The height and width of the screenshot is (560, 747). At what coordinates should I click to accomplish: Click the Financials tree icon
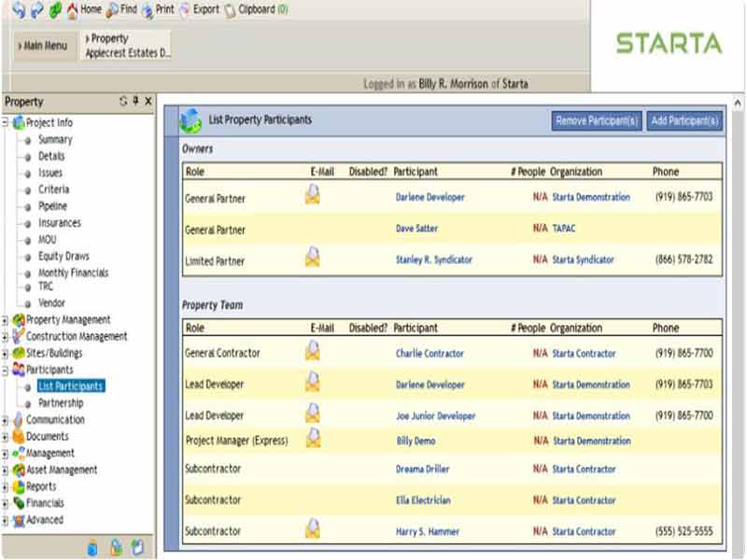pos(19,503)
